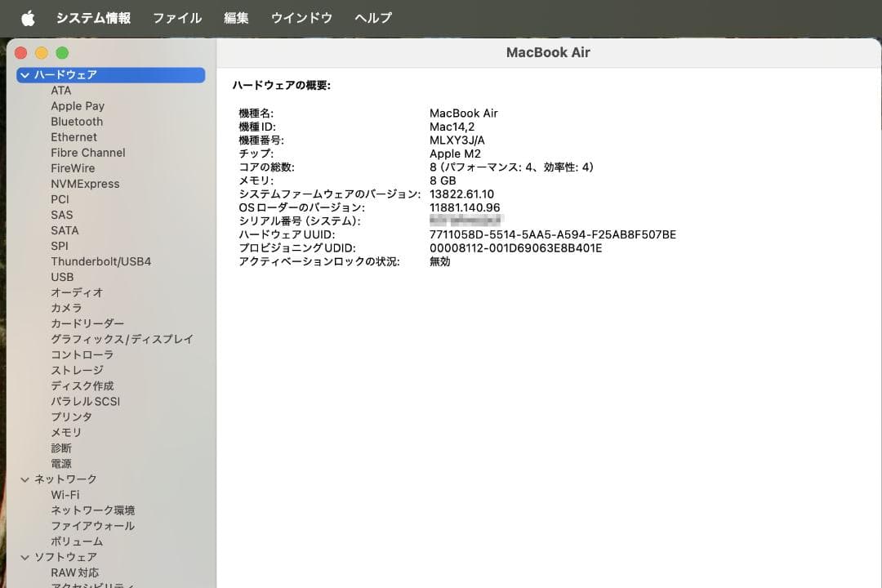The width and height of the screenshot is (882, 588).
Task: Open the USB device list
Action: pos(61,277)
